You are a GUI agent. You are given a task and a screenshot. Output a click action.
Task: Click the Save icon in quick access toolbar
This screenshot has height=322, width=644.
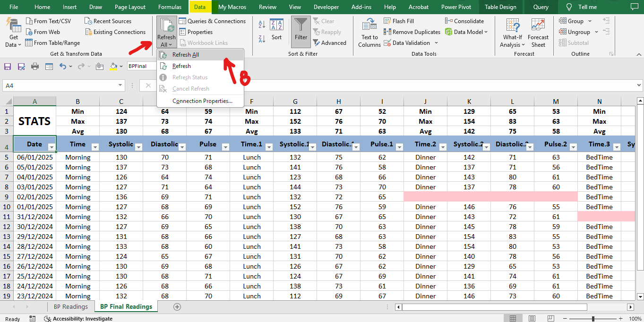point(7,67)
